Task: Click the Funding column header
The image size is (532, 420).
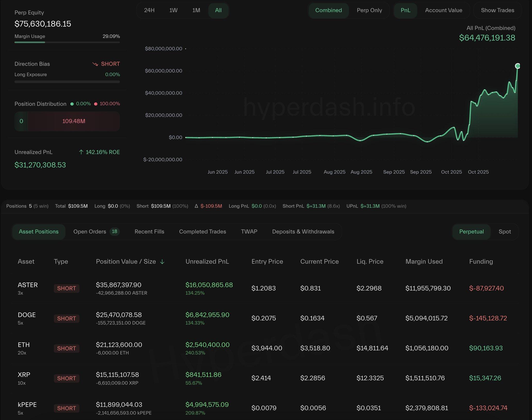Action: 481,262
